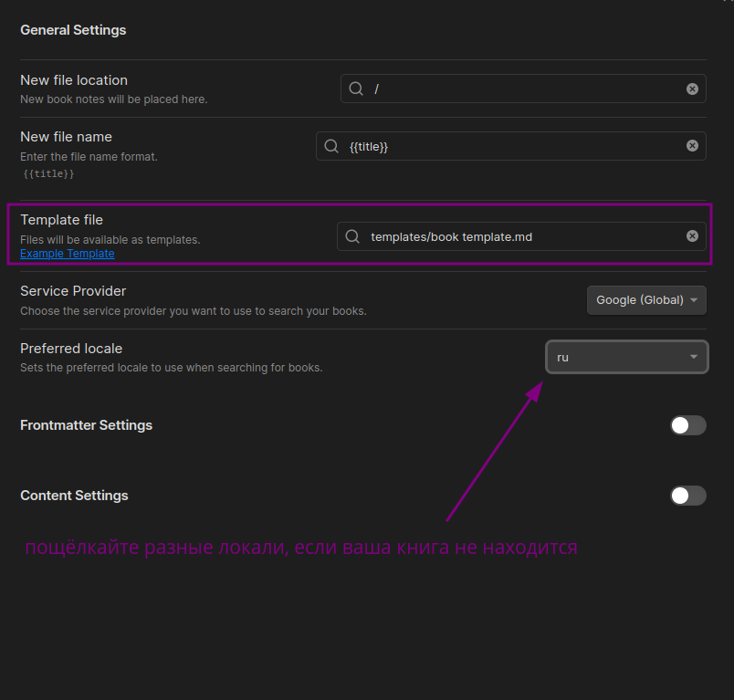Enable the Content Settings switch
Viewport: 734px width, 700px height.
pyautogui.click(x=687, y=496)
